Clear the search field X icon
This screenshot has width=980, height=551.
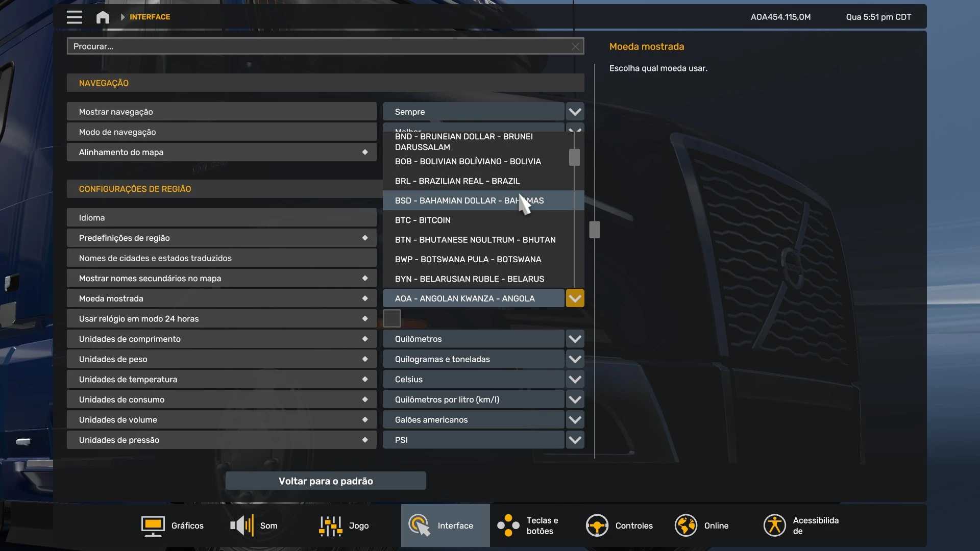[575, 46]
